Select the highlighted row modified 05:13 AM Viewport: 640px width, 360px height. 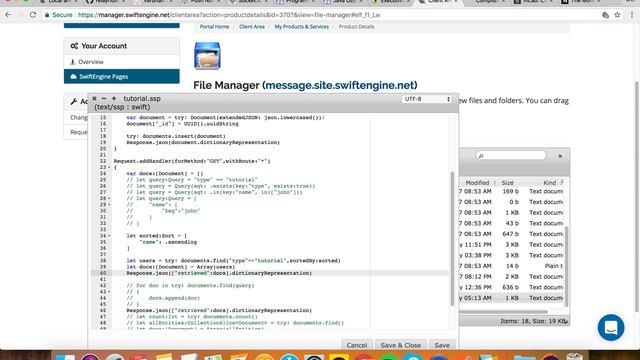pos(511,298)
